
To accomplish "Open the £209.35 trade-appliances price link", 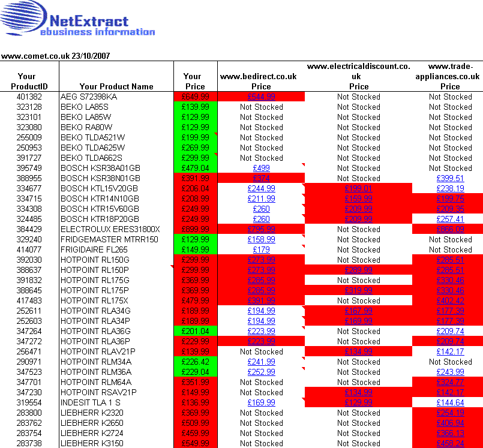I will coord(450,209).
